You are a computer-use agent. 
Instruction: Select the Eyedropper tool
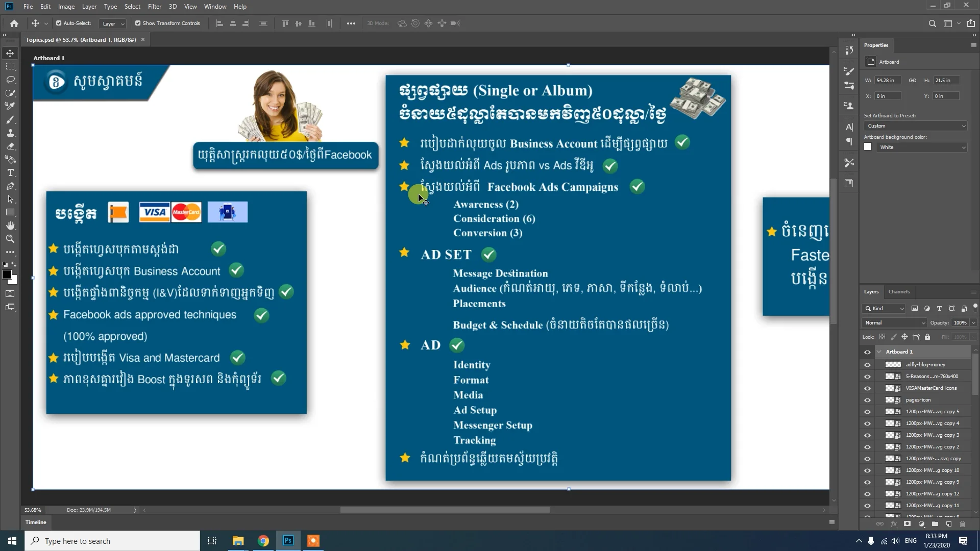click(x=10, y=106)
